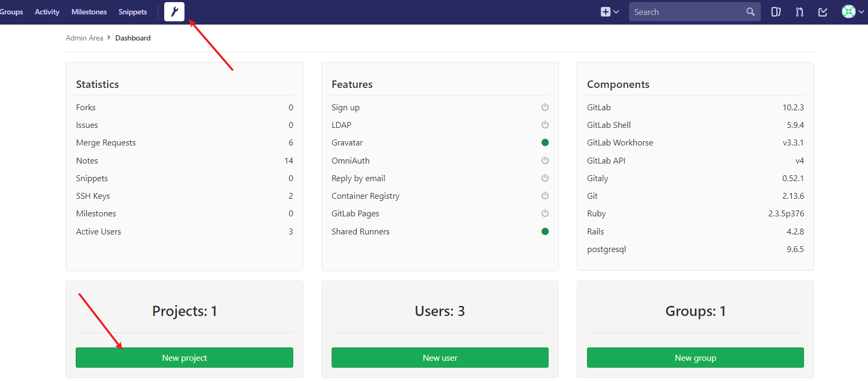Select the Merge Requests statistics label

(106, 143)
